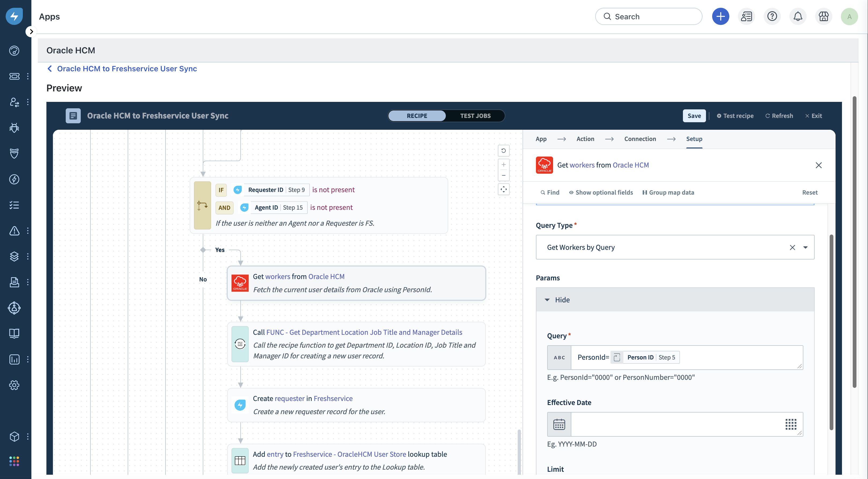Click the canvas zoom out minus icon
Image resolution: width=868 pixels, height=479 pixels.
[x=503, y=175]
